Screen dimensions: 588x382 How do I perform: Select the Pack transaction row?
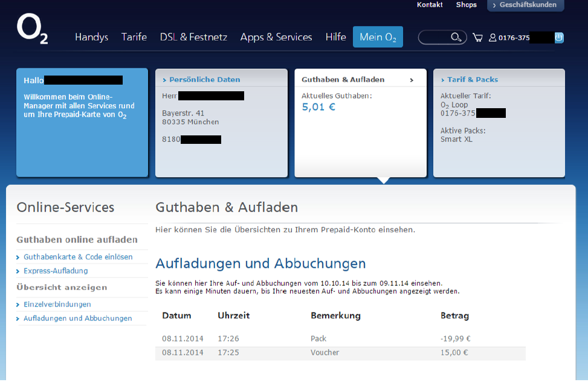[340, 339]
